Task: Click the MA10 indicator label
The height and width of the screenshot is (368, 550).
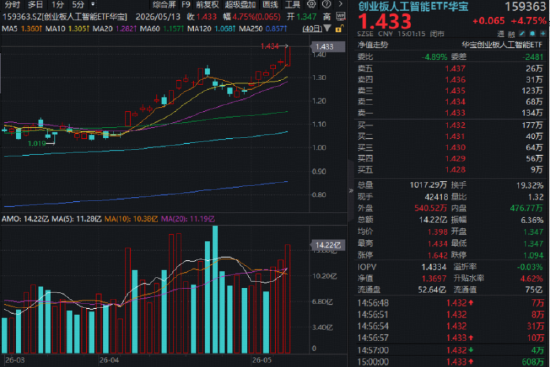Action: point(55,28)
